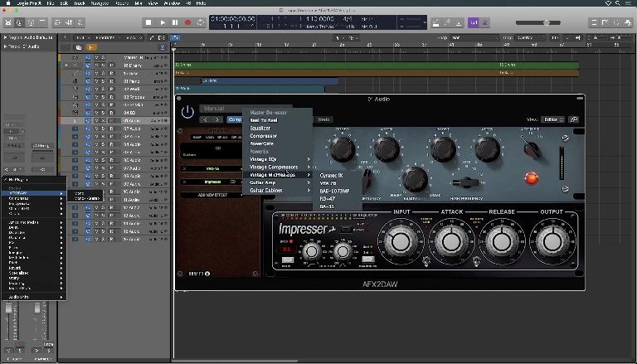Click the Impresser RELEASE knob
This screenshot has width=637, height=364.
502,241
